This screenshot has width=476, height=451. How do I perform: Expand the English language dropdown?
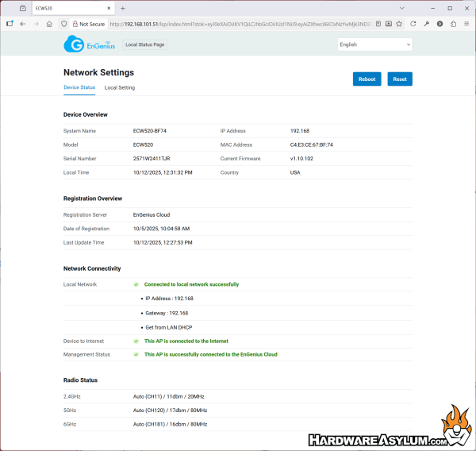coord(374,44)
